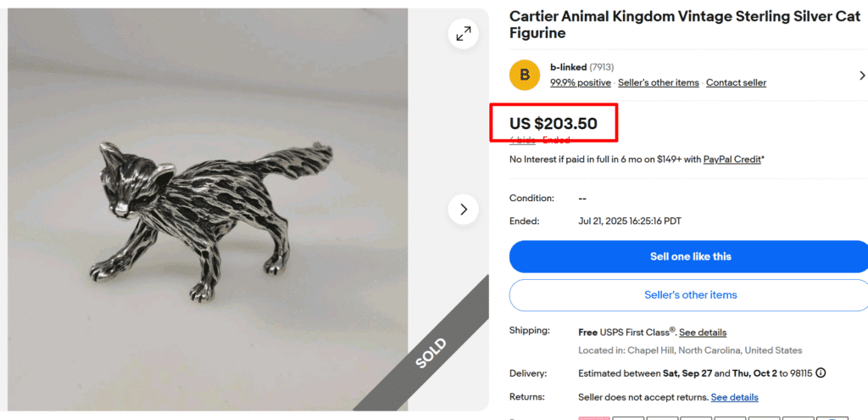Expand the cat figurine image to fullscreen
868x420 pixels.
click(464, 34)
